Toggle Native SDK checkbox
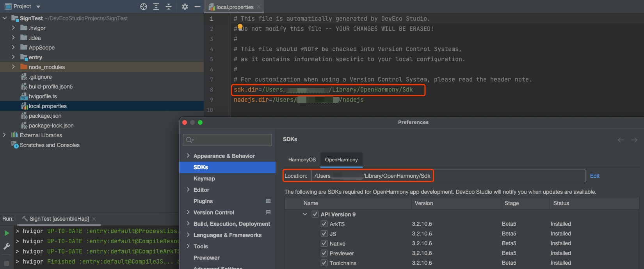 [324, 243]
